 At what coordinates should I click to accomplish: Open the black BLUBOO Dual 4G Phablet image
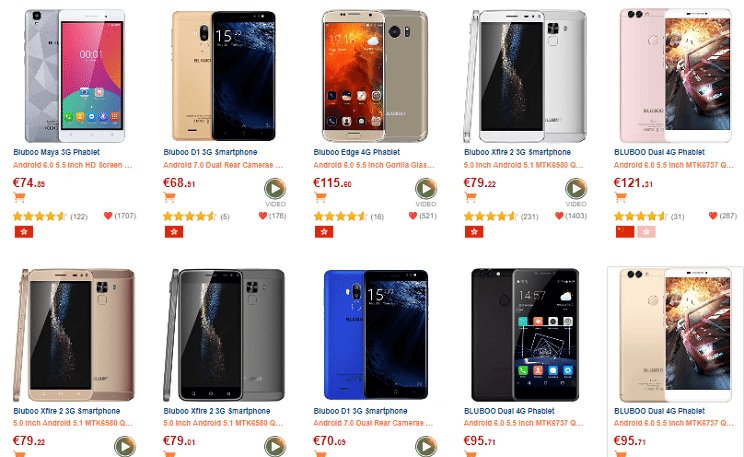tap(525, 335)
